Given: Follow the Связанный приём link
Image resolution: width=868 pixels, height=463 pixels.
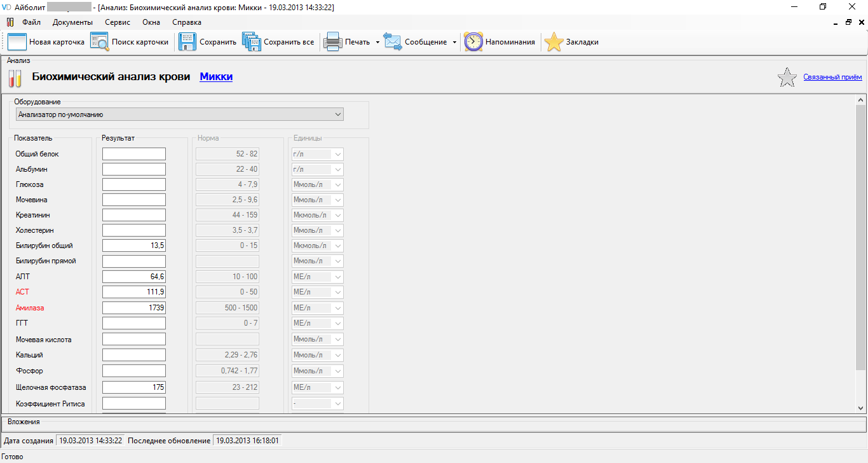Looking at the screenshot, I should [832, 78].
